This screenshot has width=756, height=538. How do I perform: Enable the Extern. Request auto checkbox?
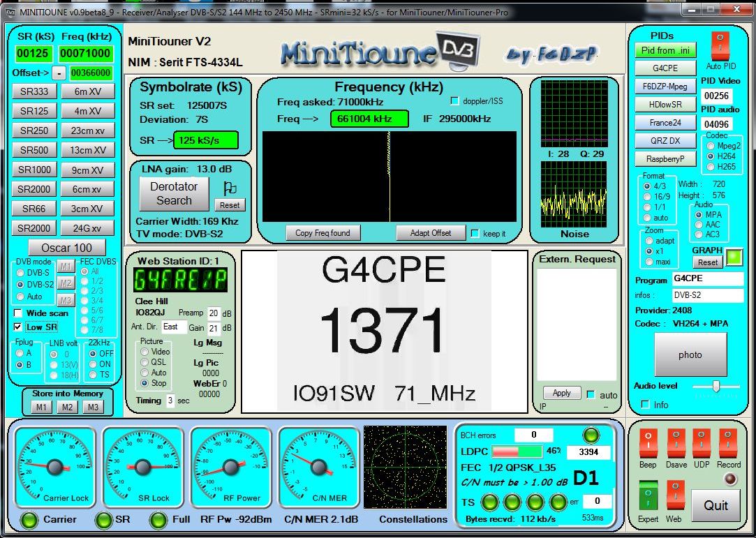(x=591, y=395)
